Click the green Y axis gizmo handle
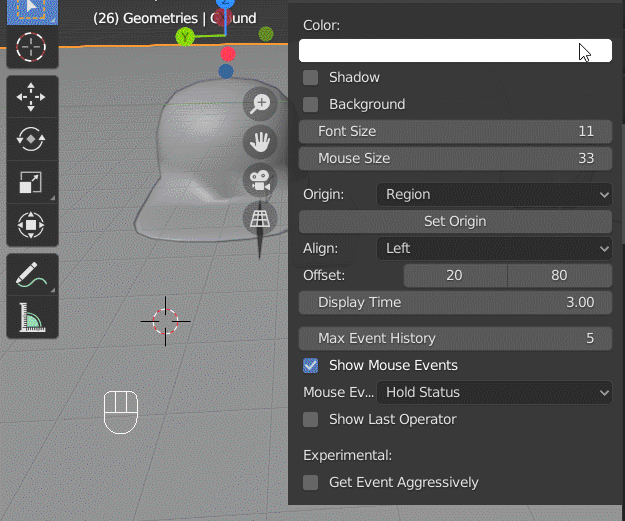The width and height of the screenshot is (625, 521). (x=185, y=37)
